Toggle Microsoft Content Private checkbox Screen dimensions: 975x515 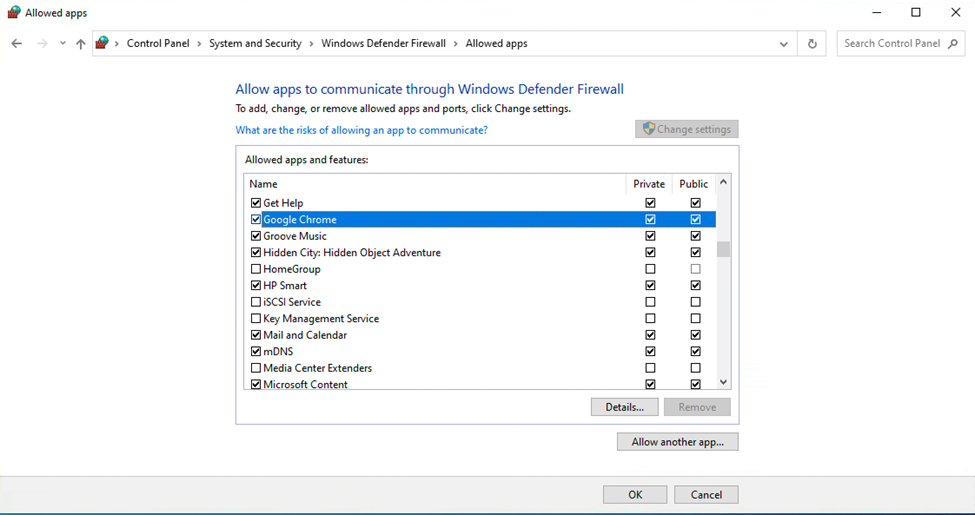tap(650, 384)
